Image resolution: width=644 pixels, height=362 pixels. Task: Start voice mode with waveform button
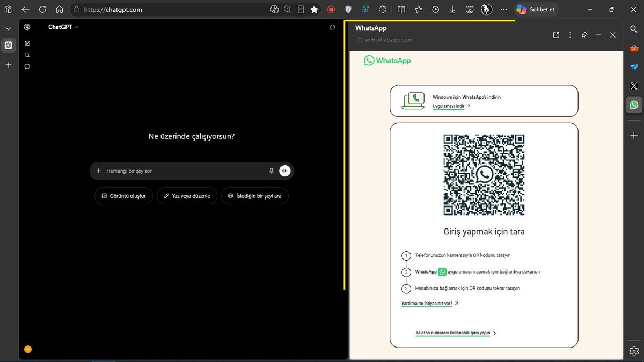(285, 171)
